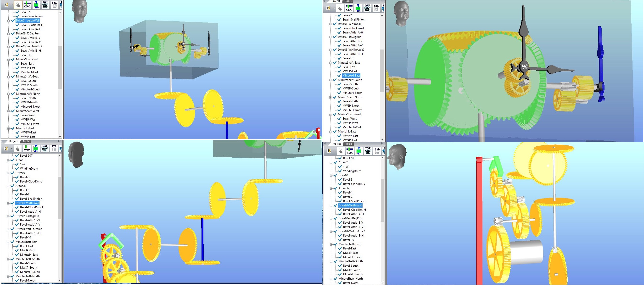
Task: Click yellow braces script icon in top-right panel
Action: [x=329, y=8]
